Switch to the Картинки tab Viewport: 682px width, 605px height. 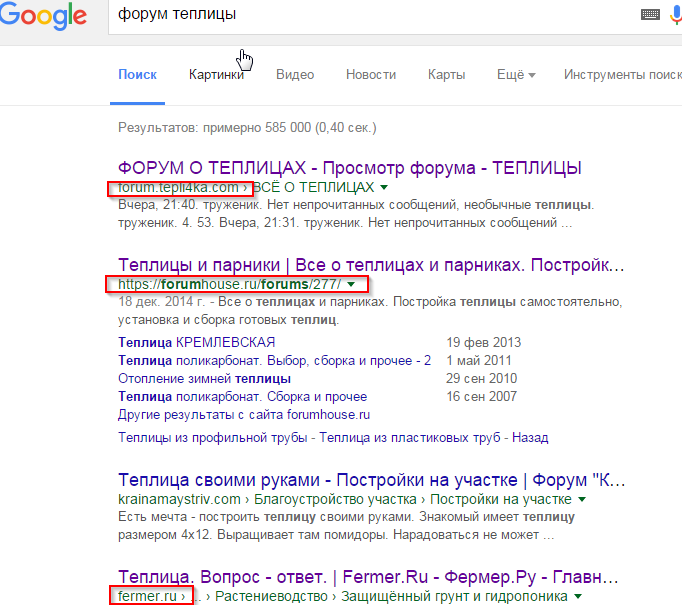[216, 74]
